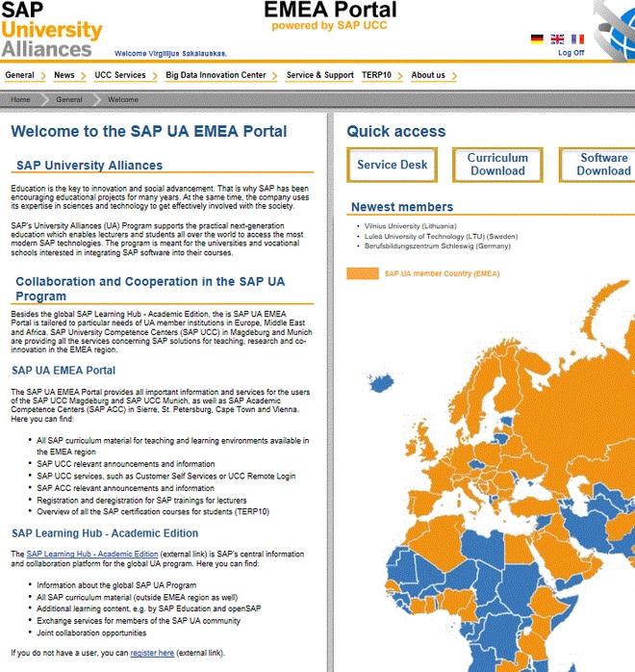
Task: Choose the French flag language icon
Action: pos(577,39)
